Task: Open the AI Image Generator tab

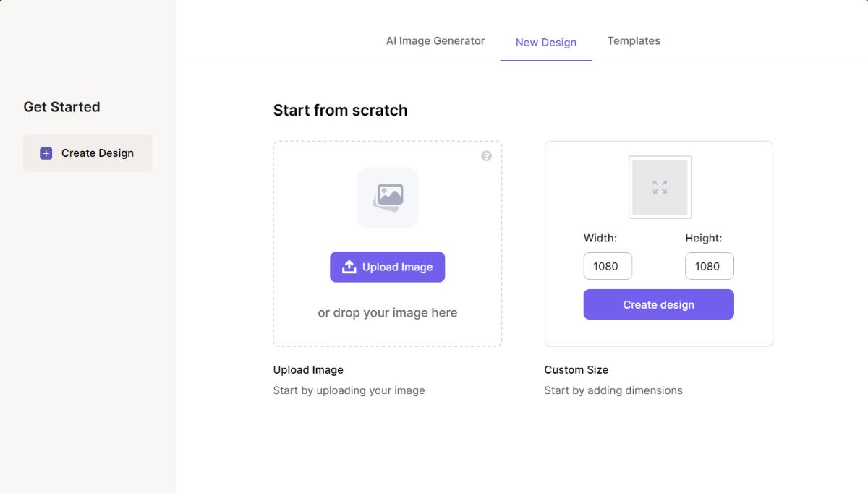Action: (x=435, y=41)
